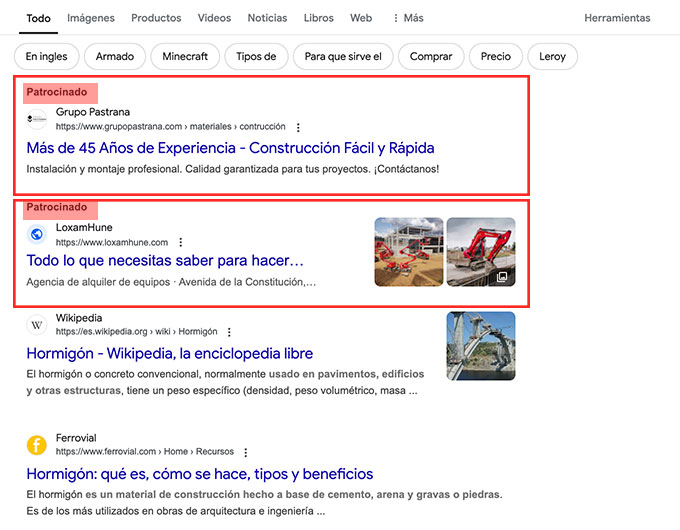Switch to the Noticias tab
This screenshot has width=680, height=530.
(267, 18)
